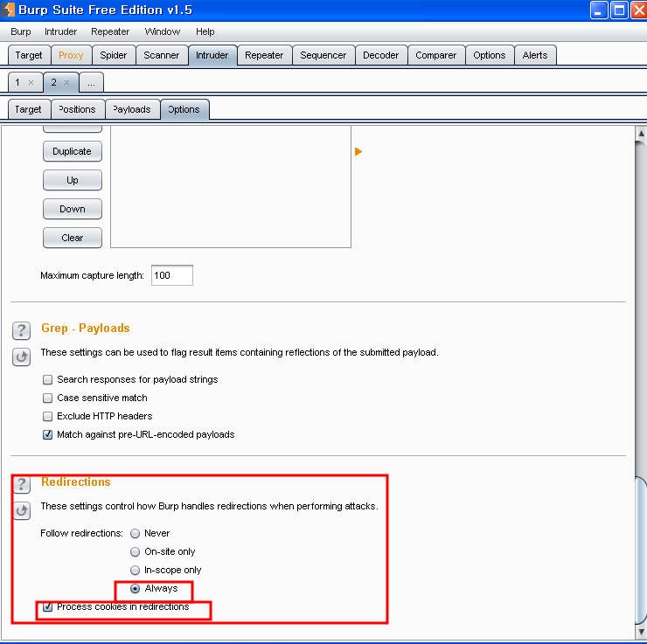
Task: Click the empty grep items list box
Action: (x=231, y=187)
